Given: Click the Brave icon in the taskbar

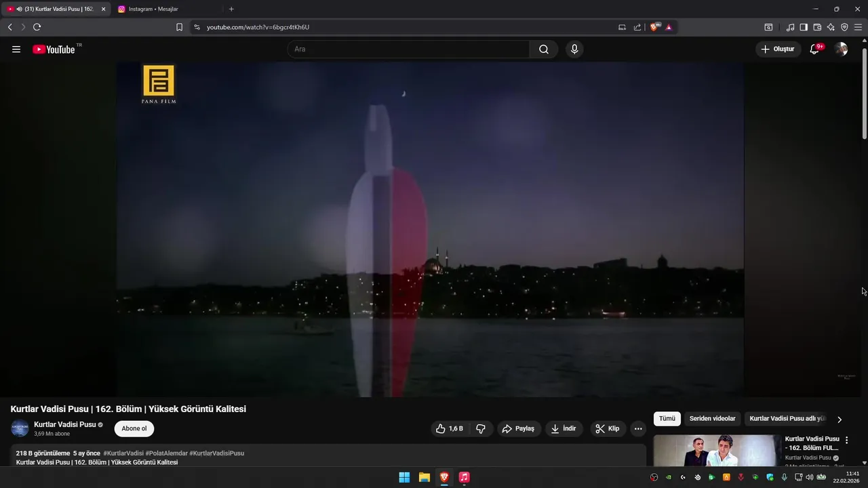Looking at the screenshot, I should (444, 477).
